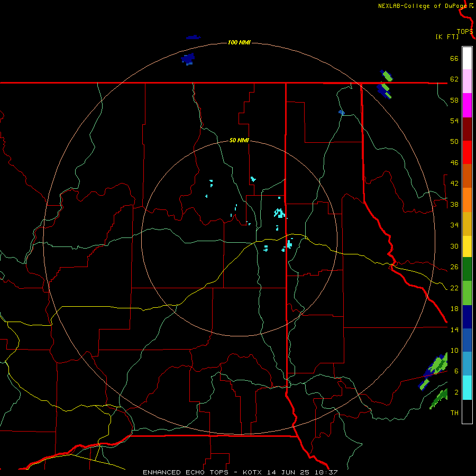Select the light green legend color segment
The width and height of the screenshot is (476, 476).
(467, 293)
